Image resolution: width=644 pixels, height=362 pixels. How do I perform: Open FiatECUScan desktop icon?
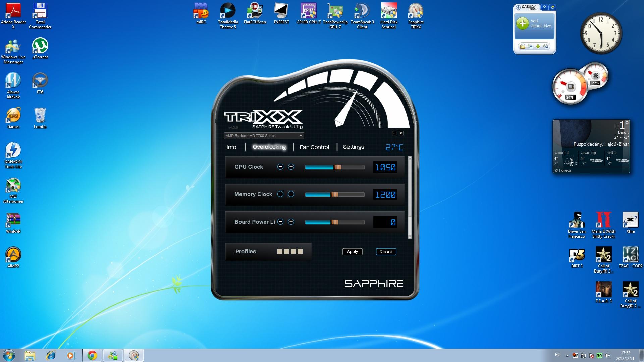pyautogui.click(x=255, y=13)
